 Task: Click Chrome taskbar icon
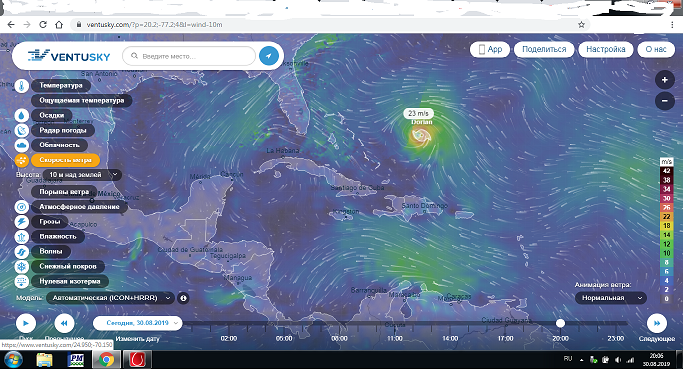tap(106, 360)
